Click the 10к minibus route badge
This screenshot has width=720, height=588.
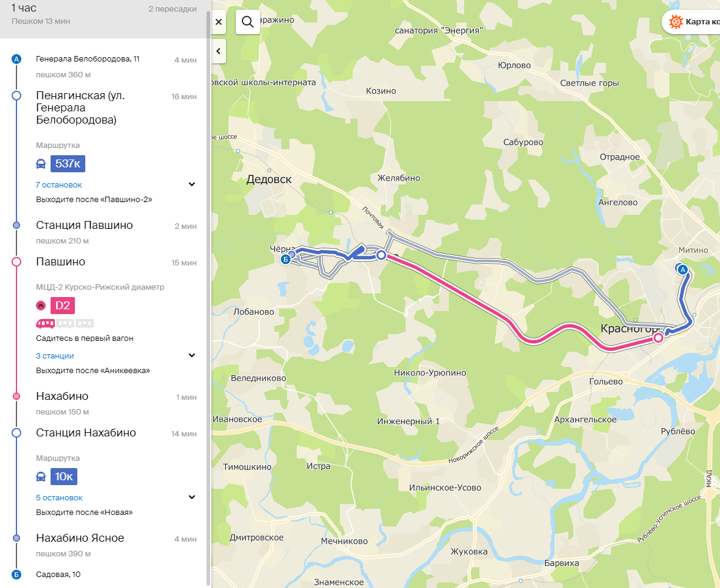(64, 477)
